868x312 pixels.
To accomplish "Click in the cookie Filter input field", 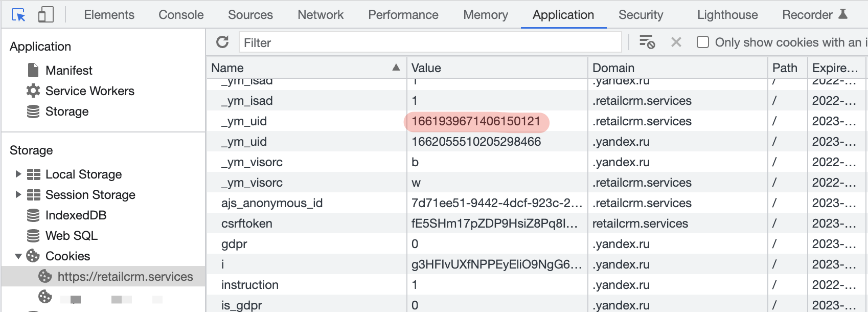I will click(430, 42).
